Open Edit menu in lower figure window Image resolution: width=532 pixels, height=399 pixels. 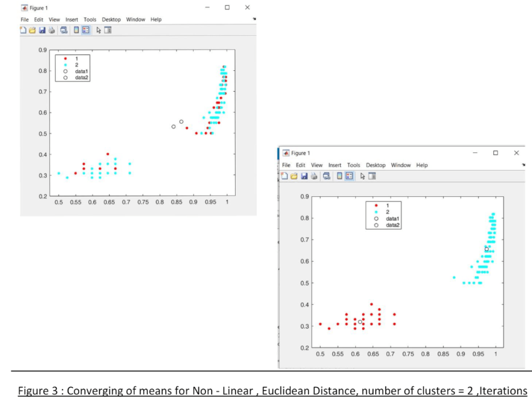click(x=301, y=165)
